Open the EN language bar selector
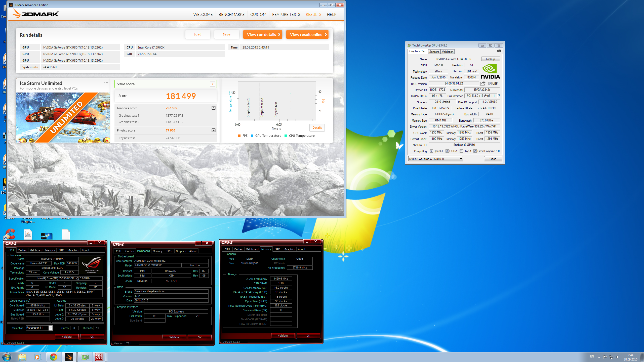 point(592,356)
